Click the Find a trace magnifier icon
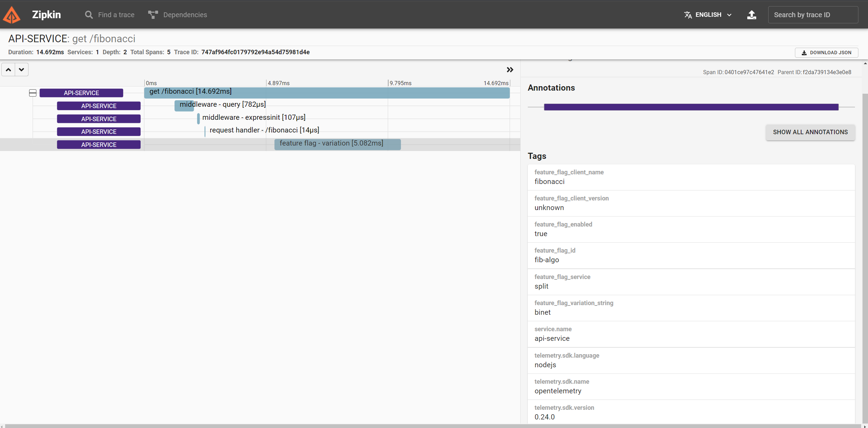The image size is (868, 428). pyautogui.click(x=89, y=15)
